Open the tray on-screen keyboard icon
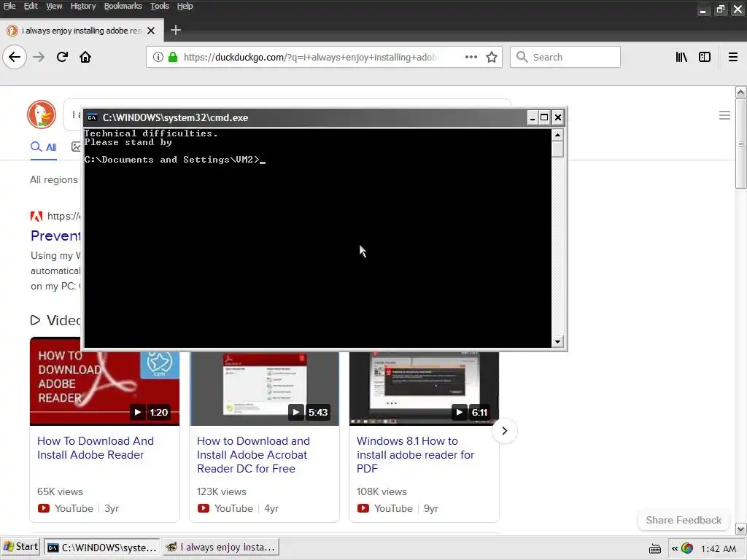The width and height of the screenshot is (747, 560). pyautogui.click(x=655, y=548)
